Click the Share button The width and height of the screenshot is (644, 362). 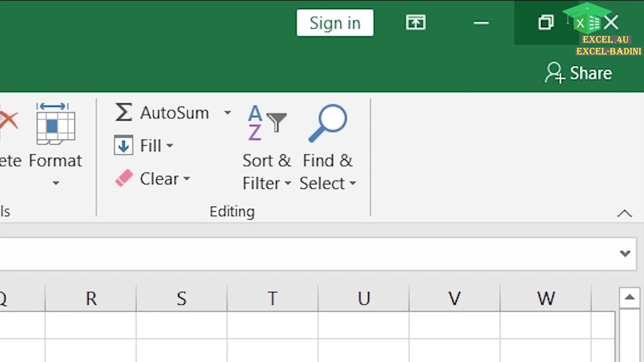[x=579, y=73]
